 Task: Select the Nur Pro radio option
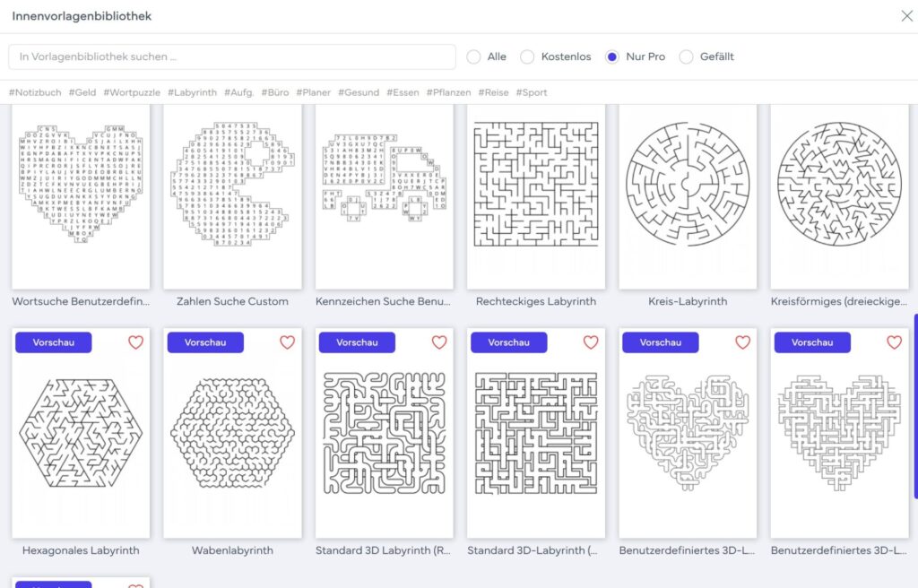(611, 56)
